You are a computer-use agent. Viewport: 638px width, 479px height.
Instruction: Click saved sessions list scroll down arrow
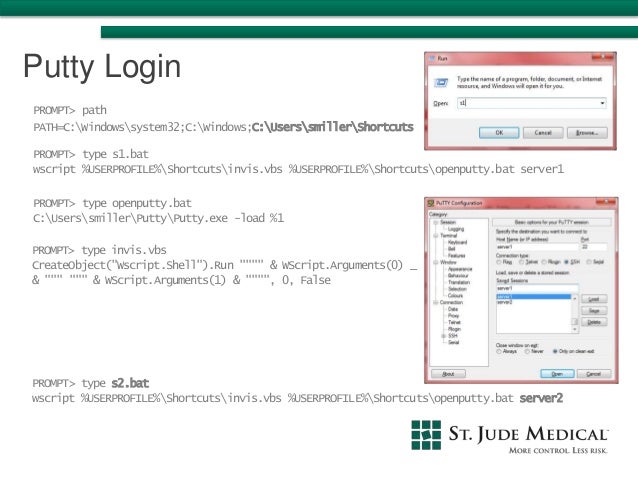click(575, 329)
